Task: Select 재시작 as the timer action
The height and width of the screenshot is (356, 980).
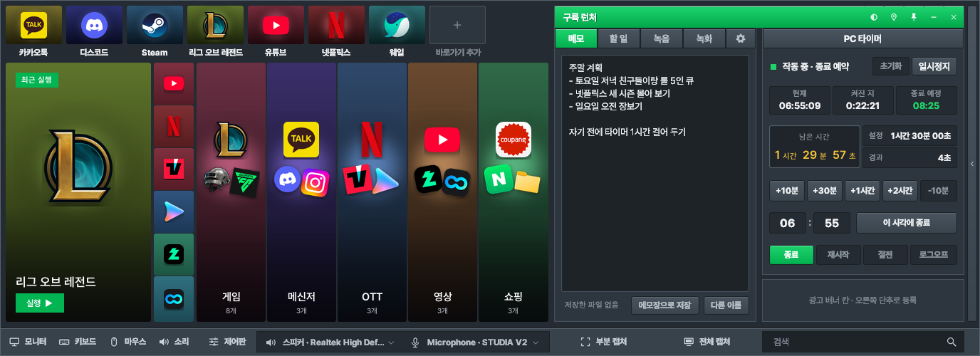Action: [x=838, y=255]
